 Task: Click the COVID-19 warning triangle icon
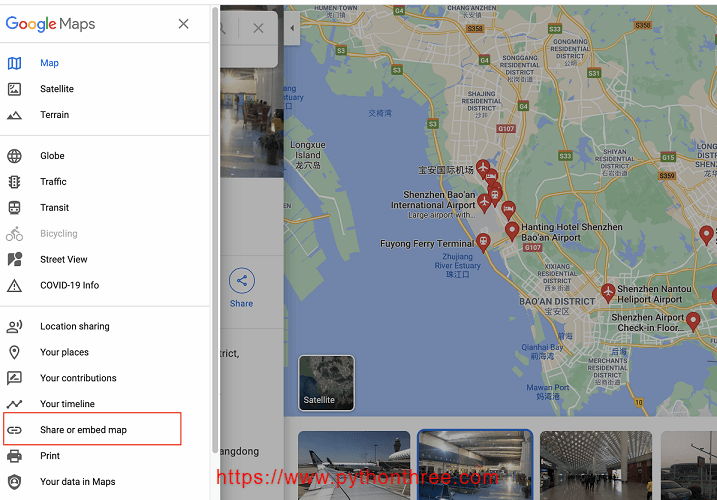click(14, 285)
